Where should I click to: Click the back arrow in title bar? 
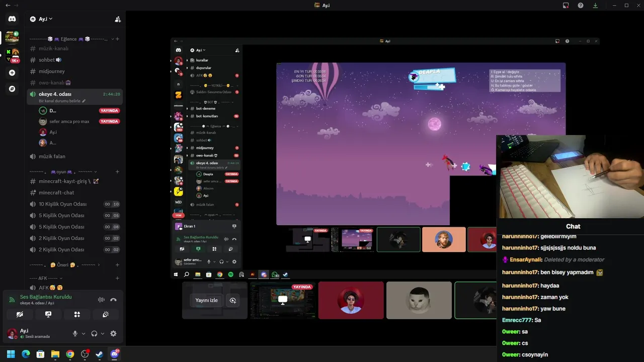point(8,5)
